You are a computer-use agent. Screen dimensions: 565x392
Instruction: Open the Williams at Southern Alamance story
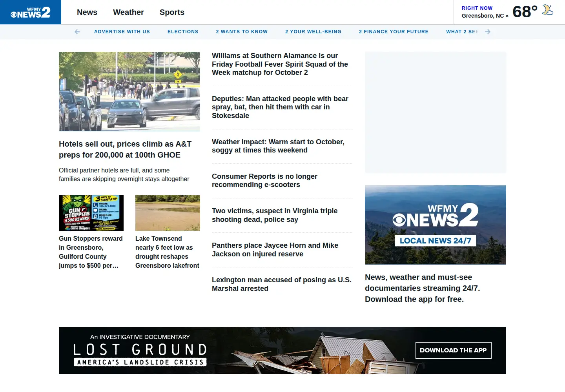click(x=280, y=64)
